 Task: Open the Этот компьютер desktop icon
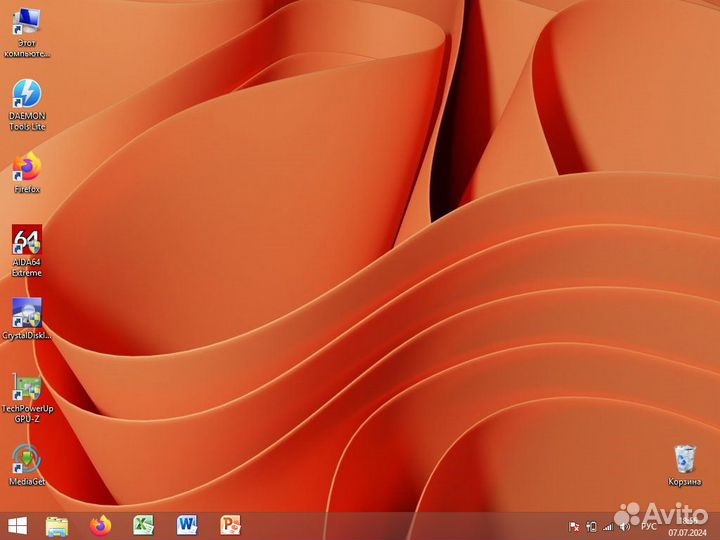(x=27, y=23)
